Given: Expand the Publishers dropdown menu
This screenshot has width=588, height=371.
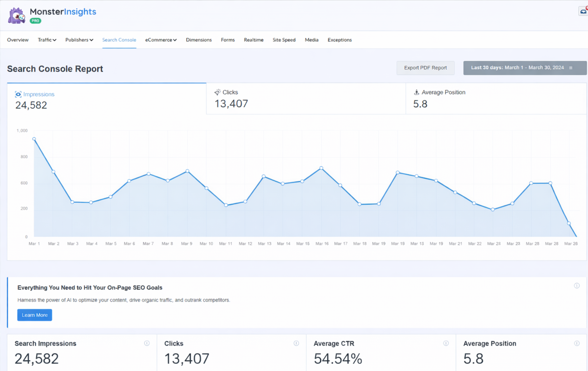Looking at the screenshot, I should coord(79,40).
